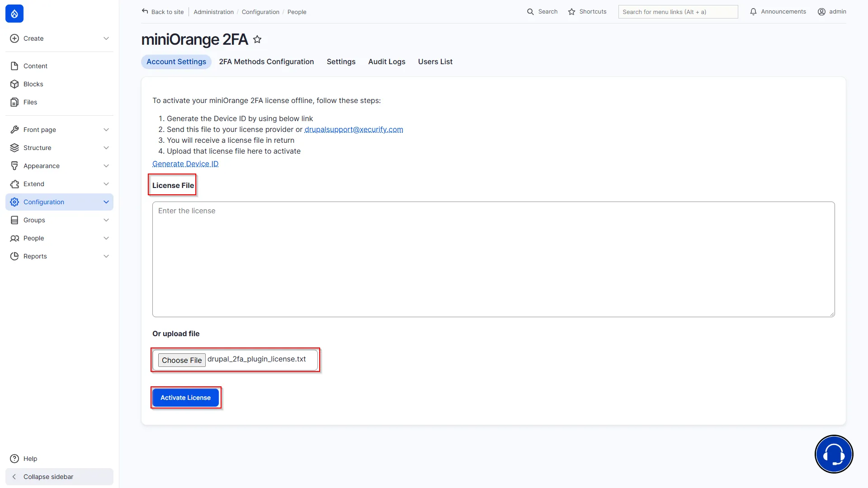Open the Generate Device ID link
The width and height of the screenshot is (868, 488).
tap(185, 164)
